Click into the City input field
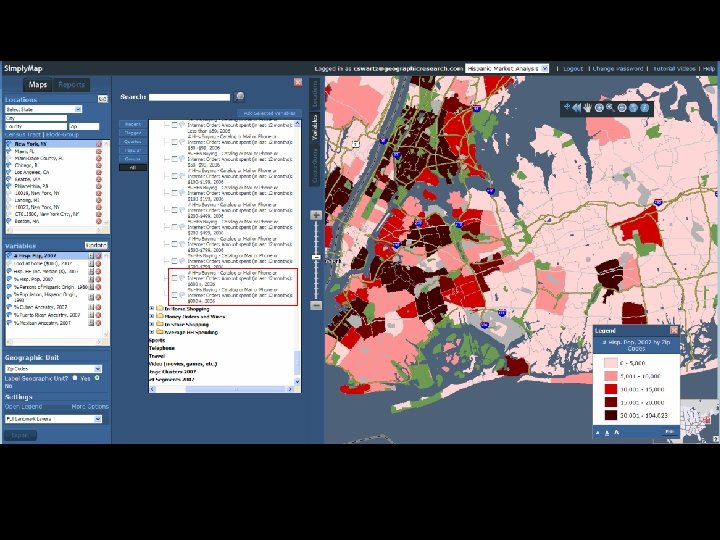This screenshot has width=720, height=540. coord(36,118)
